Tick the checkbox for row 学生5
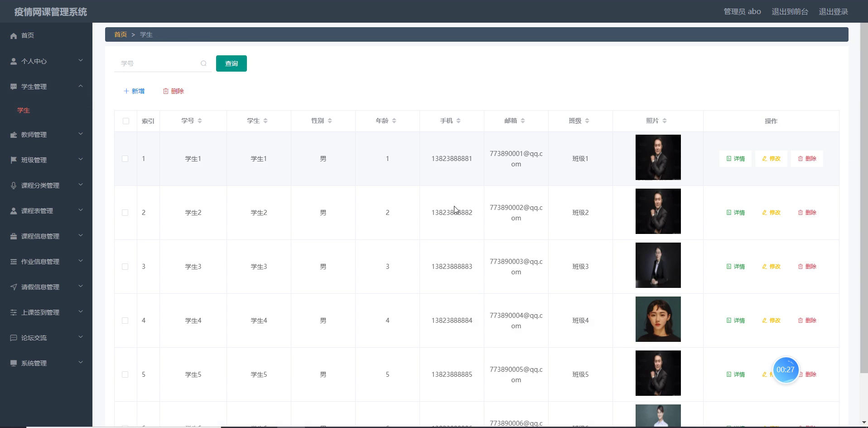Screen dimensions: 868x428 tap(125, 374)
